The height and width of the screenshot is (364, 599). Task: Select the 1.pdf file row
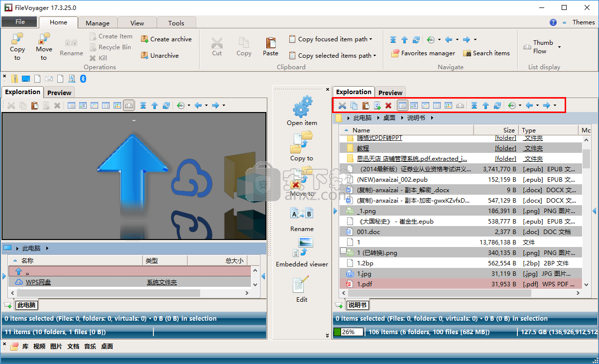[x=461, y=284]
